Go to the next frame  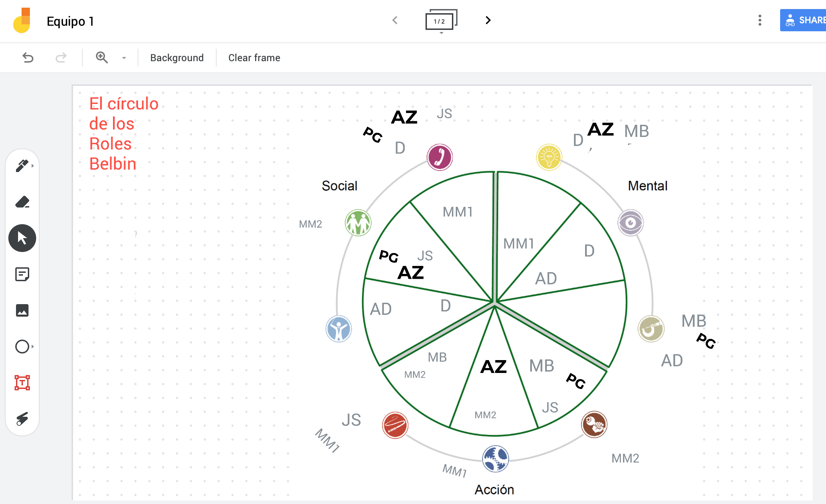[x=488, y=21]
